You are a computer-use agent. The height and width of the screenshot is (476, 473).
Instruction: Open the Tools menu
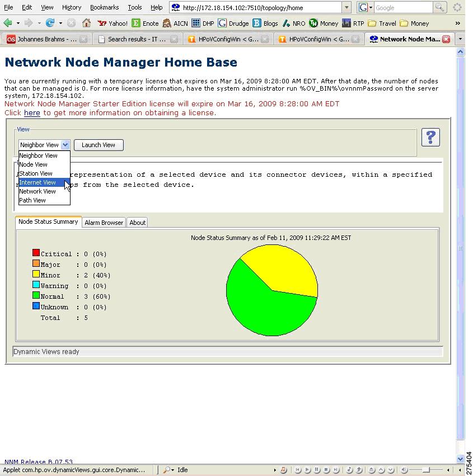tap(134, 7)
